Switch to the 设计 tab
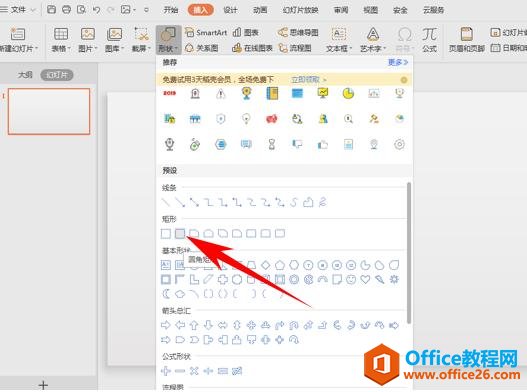Viewport: 527px width, 392px height. click(230, 10)
